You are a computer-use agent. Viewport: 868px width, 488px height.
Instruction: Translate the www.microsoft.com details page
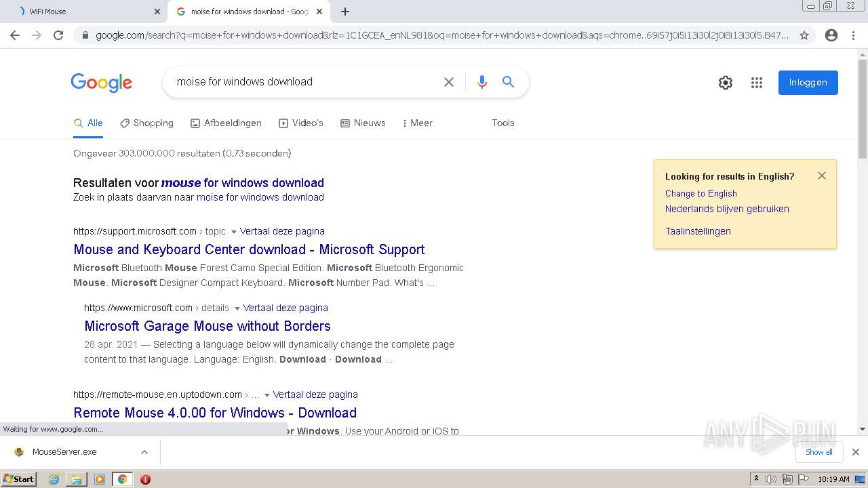pyautogui.click(x=285, y=308)
